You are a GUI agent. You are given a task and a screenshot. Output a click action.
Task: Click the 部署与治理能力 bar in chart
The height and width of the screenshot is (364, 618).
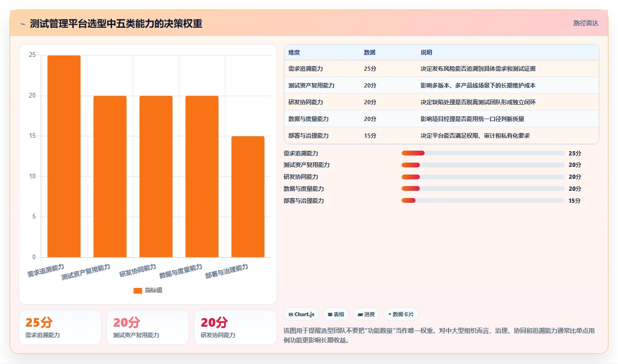248,197
